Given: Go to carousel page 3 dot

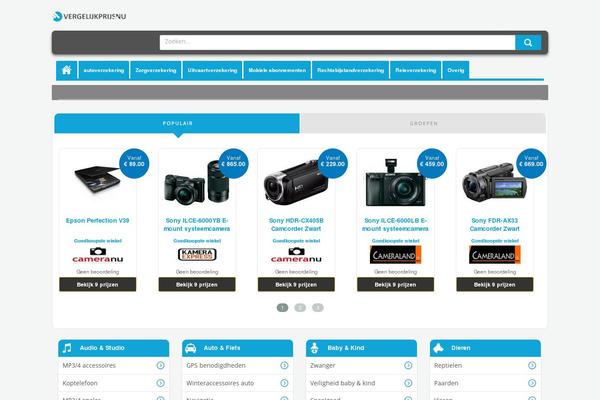Looking at the screenshot, I should [x=318, y=307].
